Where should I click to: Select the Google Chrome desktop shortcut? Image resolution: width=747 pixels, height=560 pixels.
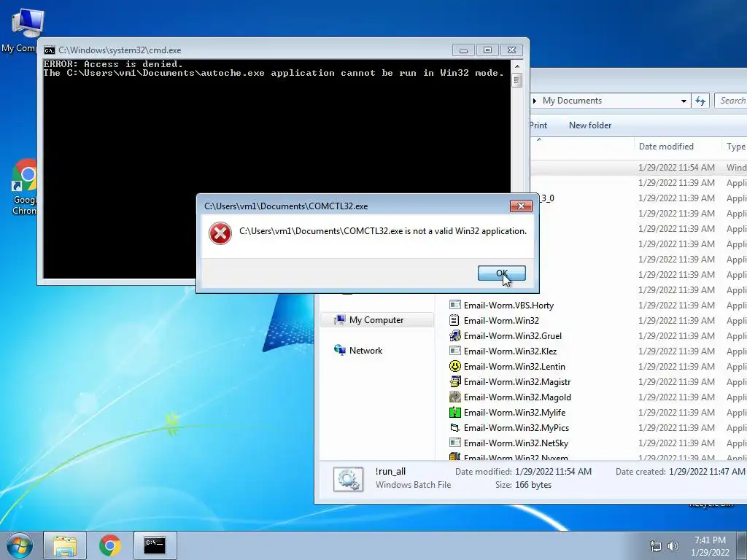click(24, 187)
